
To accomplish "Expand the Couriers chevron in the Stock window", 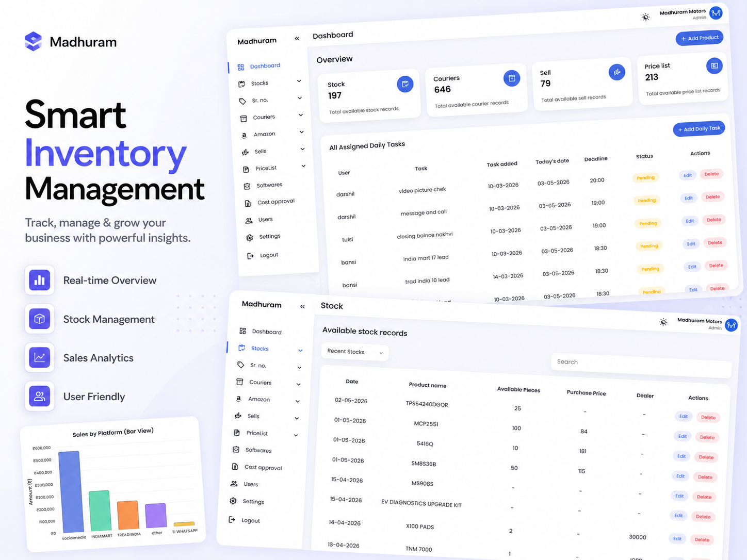I will pos(298,385).
